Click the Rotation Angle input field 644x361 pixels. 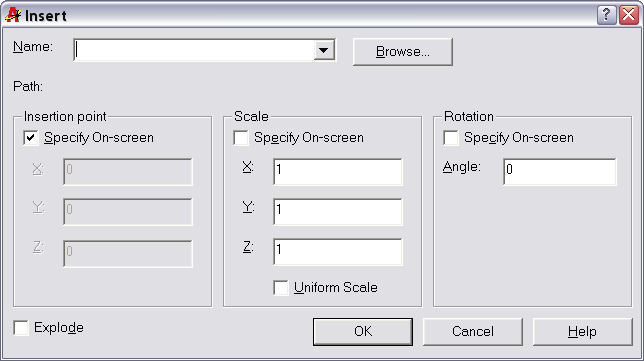[559, 171]
